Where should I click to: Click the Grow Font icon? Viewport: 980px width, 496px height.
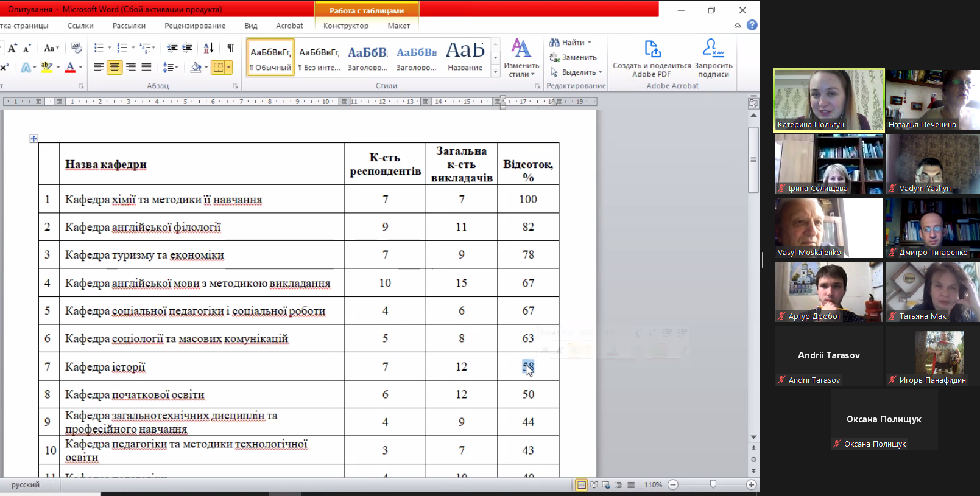click(12, 47)
